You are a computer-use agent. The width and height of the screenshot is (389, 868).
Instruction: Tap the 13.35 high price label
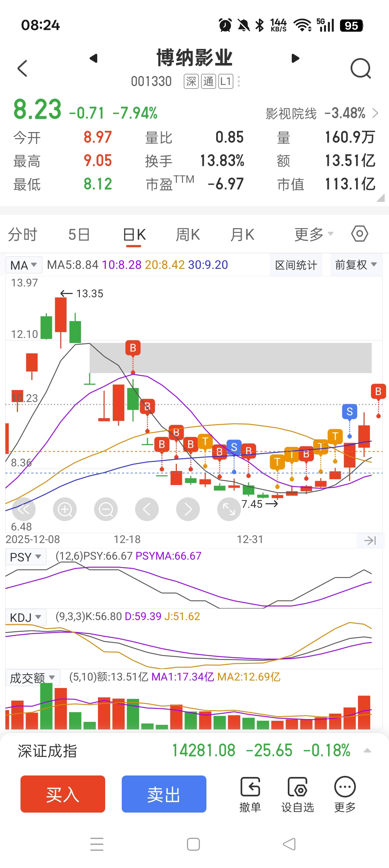click(x=90, y=294)
